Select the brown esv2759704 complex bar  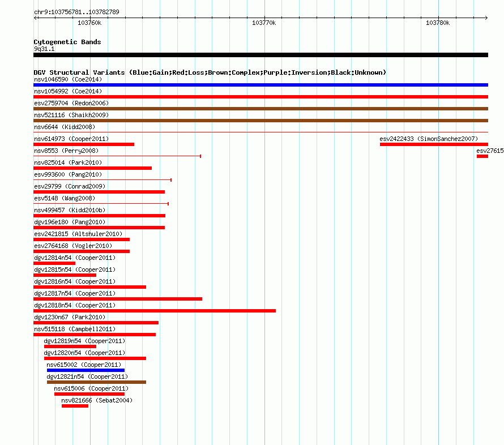click(260, 109)
